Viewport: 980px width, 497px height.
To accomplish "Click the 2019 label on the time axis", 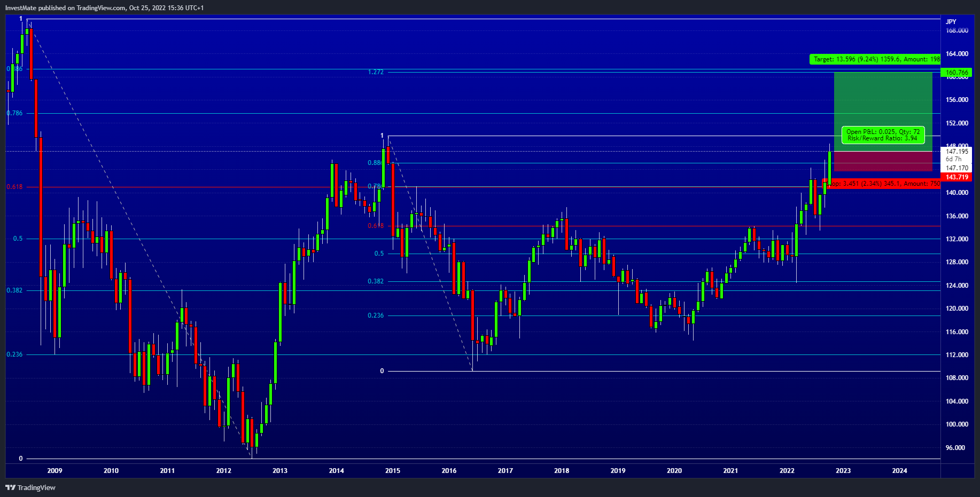I will pyautogui.click(x=618, y=471).
